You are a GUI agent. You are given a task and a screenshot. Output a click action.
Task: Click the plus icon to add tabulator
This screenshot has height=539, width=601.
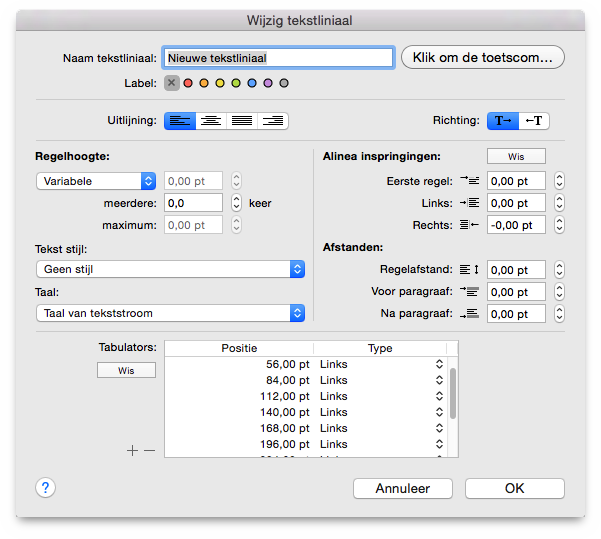tap(132, 450)
